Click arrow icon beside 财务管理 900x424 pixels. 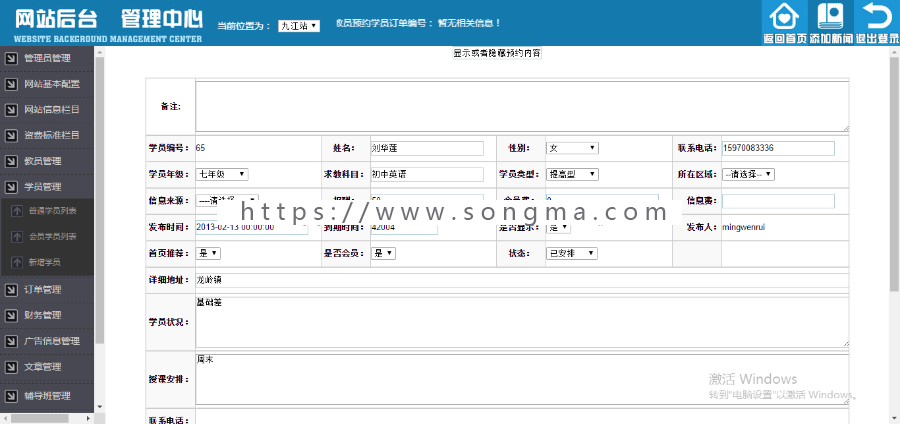click(x=11, y=316)
